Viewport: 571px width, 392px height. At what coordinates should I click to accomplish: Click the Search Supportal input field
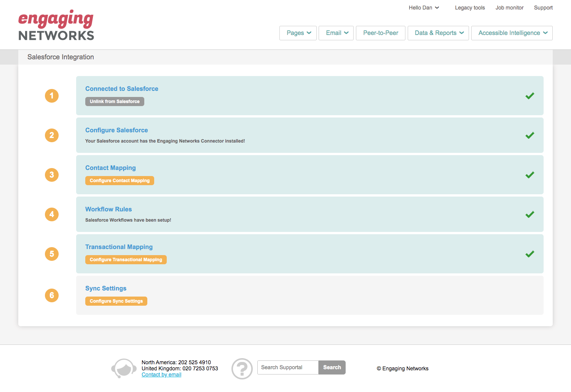pos(287,367)
